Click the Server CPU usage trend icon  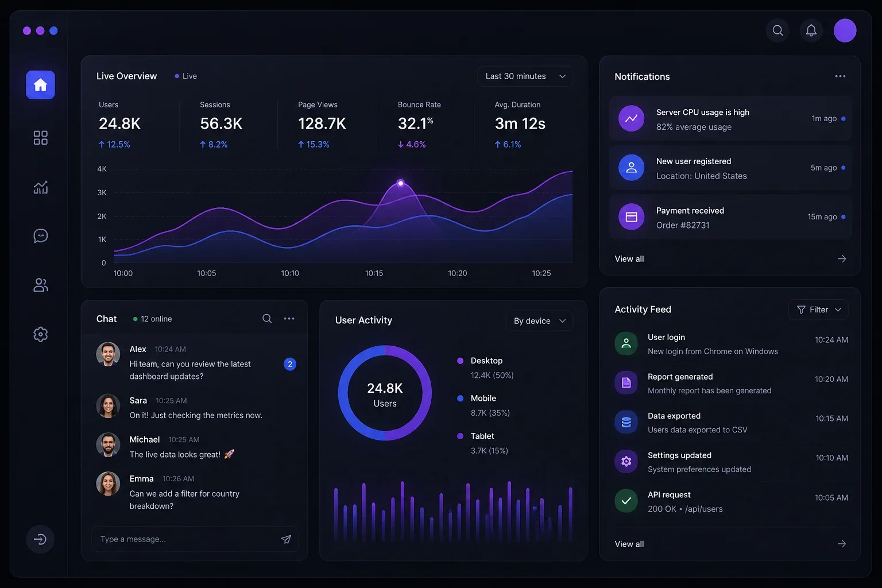click(631, 119)
